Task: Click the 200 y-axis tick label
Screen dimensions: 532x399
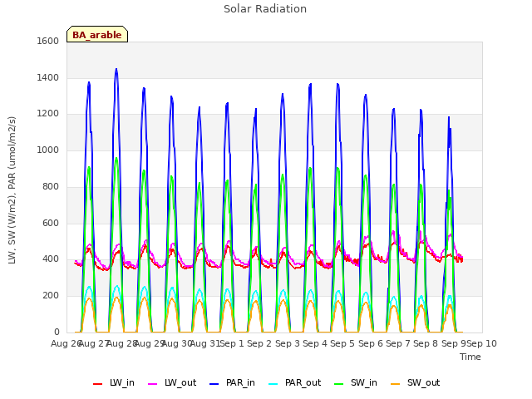Action: [x=51, y=296]
